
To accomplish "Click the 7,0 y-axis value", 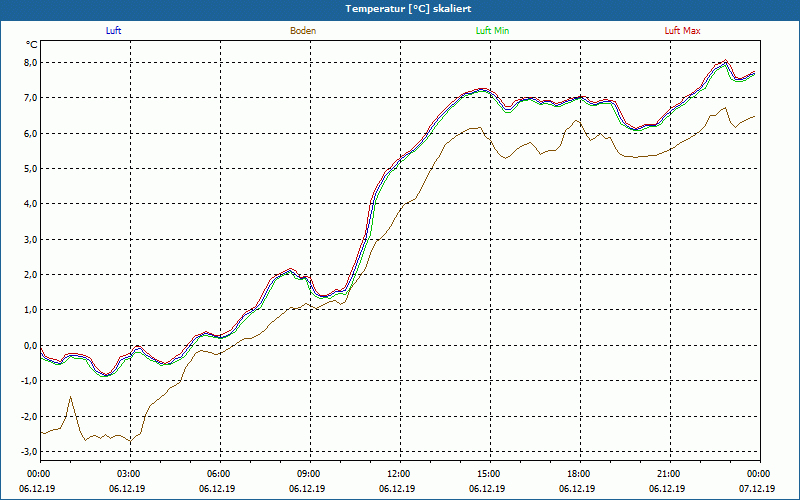I will (31, 98).
